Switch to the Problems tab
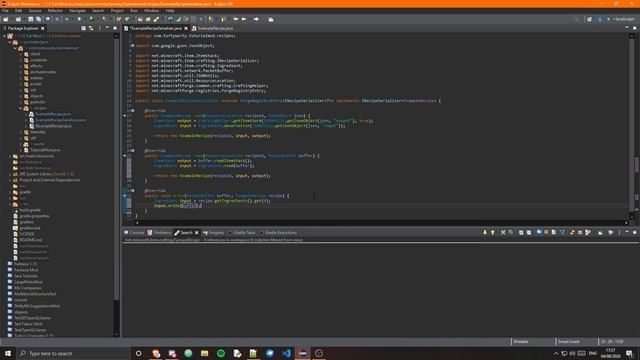This screenshot has width=640, height=360. click(x=160, y=233)
